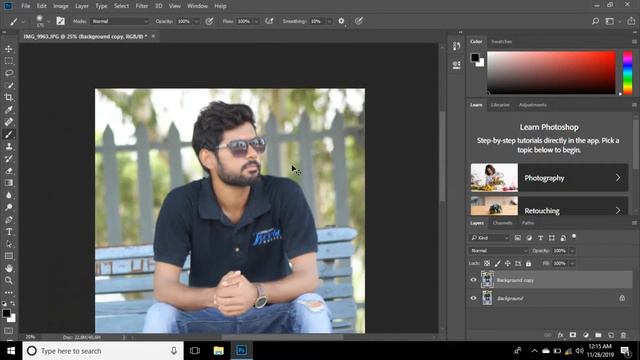
Task: Open the Filter menu
Action: tap(142, 6)
